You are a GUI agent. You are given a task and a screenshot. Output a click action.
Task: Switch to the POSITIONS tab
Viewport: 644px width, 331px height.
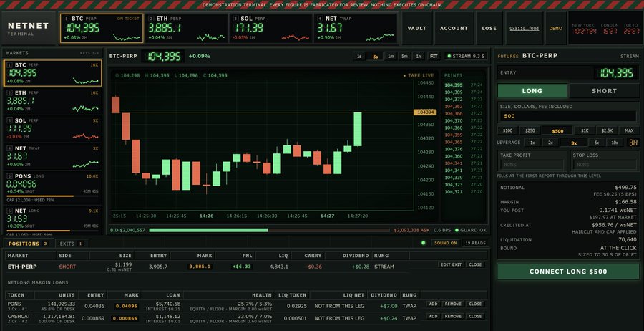(28, 244)
